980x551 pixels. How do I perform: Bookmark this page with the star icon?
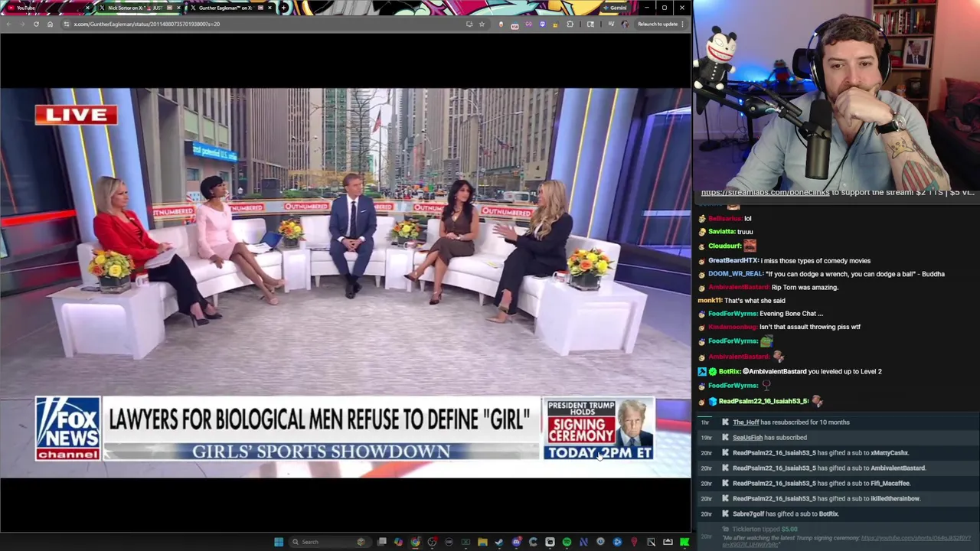coord(482,24)
